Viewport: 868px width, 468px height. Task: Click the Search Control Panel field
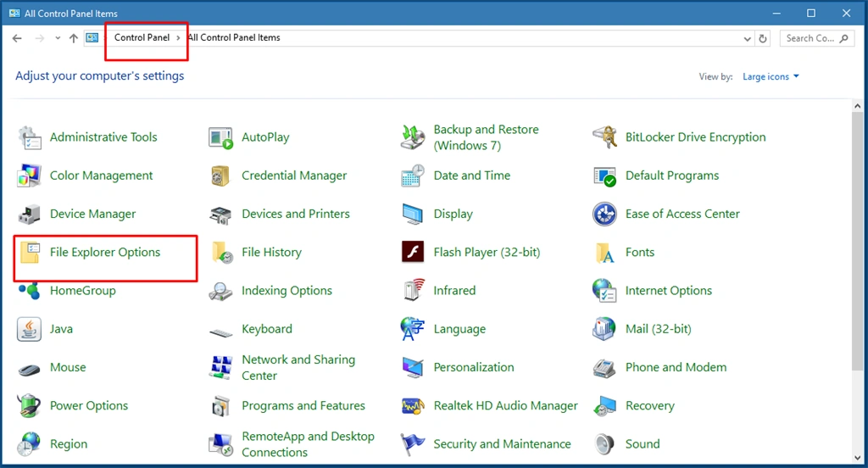click(817, 38)
